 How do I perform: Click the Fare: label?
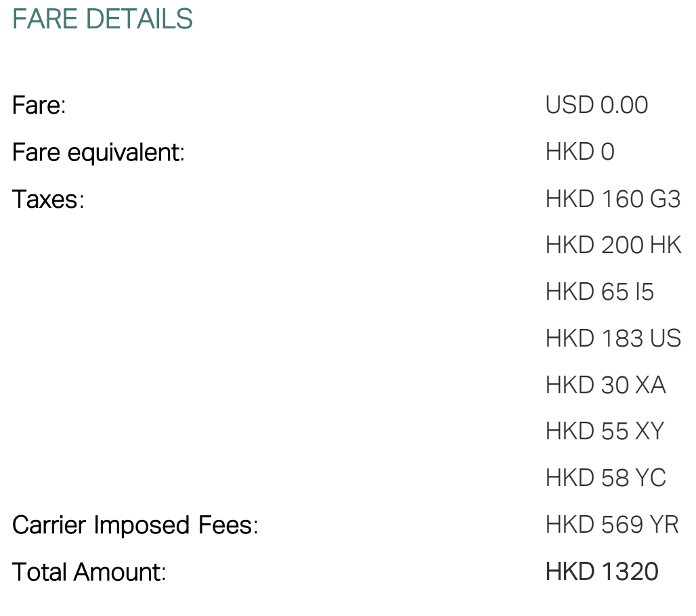click(39, 106)
